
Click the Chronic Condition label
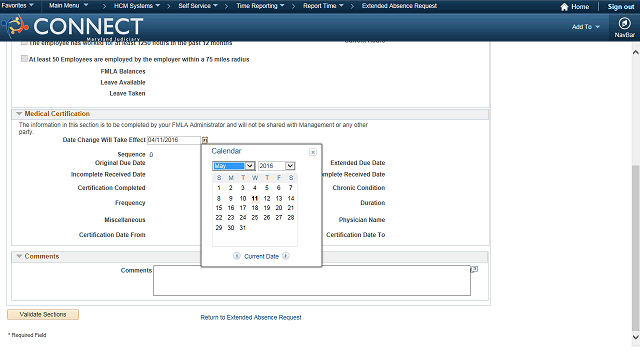[x=359, y=188]
